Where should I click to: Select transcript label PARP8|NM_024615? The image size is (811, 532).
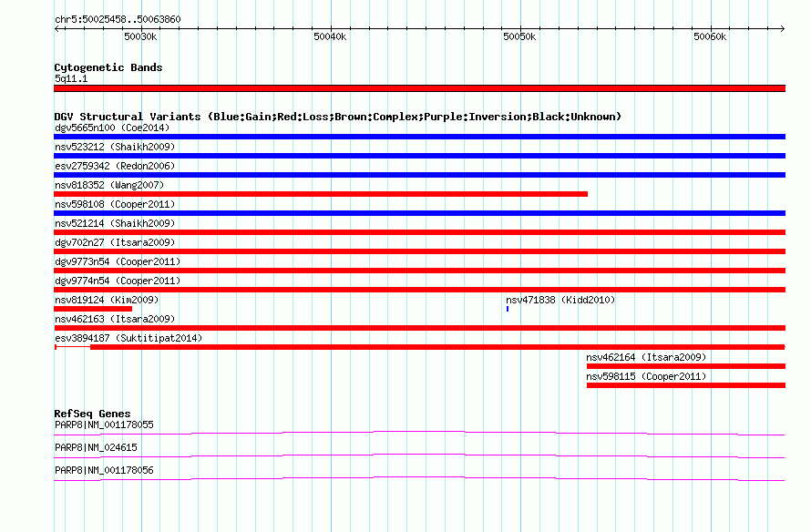[x=96, y=447]
